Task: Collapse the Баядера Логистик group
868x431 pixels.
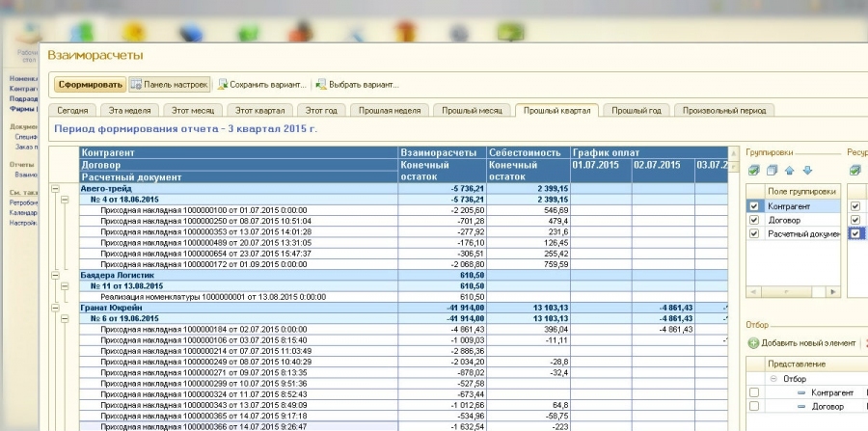Action: pyautogui.click(x=56, y=275)
